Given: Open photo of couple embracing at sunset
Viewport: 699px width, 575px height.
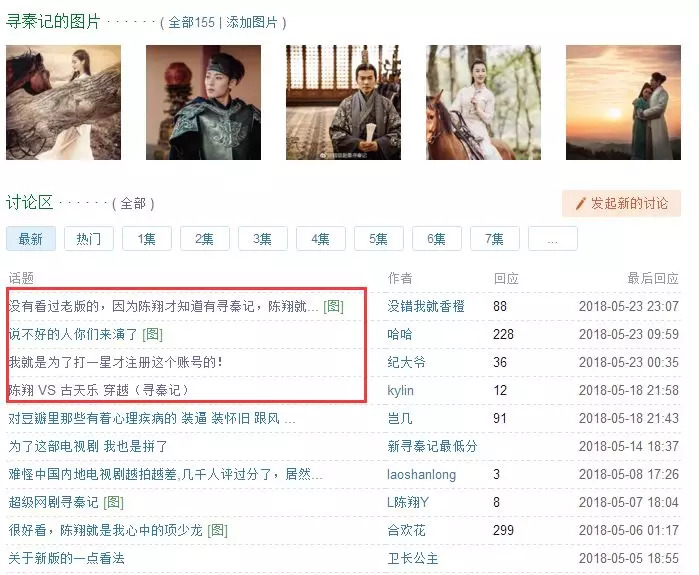Looking at the screenshot, I should (x=623, y=102).
